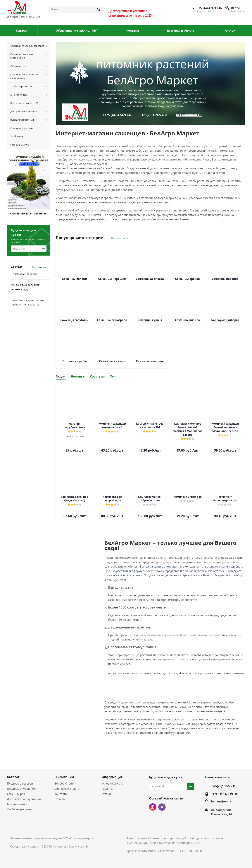
Task: Expand Доставка и Оплата menu chevron
Action: (212, 31)
